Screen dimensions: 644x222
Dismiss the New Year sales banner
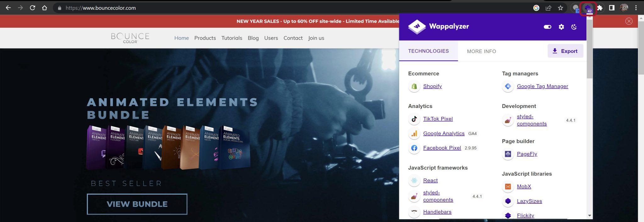coord(629,21)
